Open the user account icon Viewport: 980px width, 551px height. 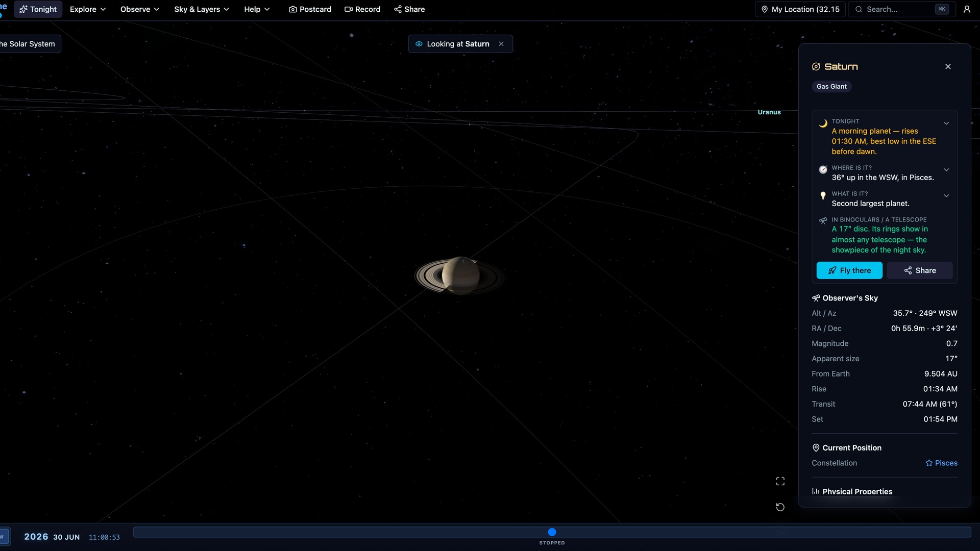coord(967,9)
